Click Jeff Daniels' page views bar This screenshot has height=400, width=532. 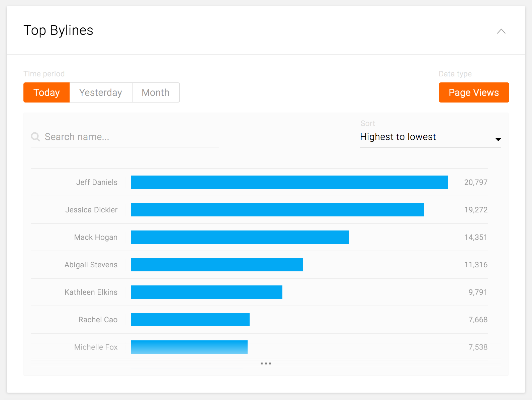289,182
